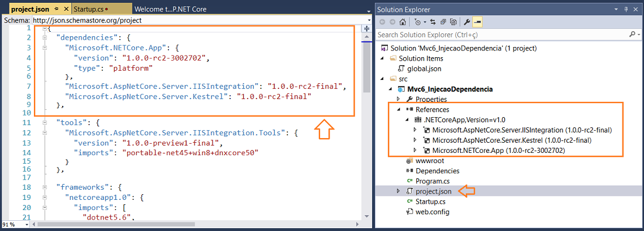Select the wwwroot folder
The width and height of the screenshot is (644, 231).
pyautogui.click(x=430, y=161)
